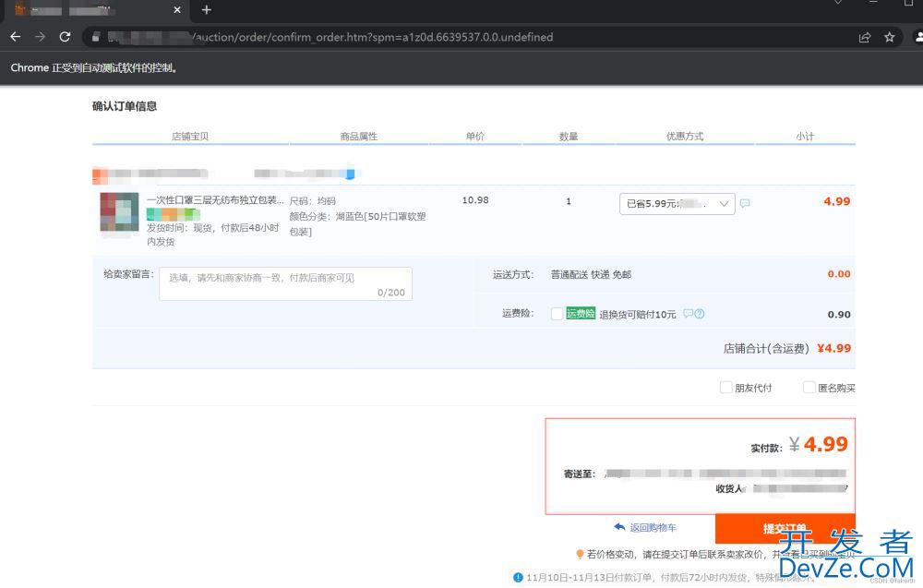This screenshot has height=588, width=923.
Task: Click 发货时间 shipping time note
Action: click(x=212, y=234)
